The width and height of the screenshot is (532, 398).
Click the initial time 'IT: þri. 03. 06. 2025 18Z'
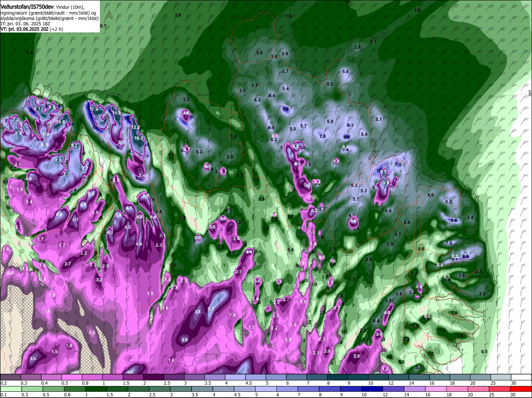pos(25,24)
